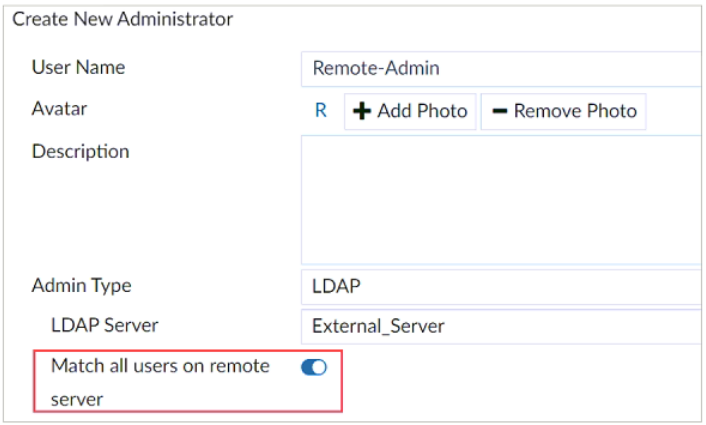Screen dimensions: 706x425
Task: Disable Match all users on remote server toggle
Action: pos(314,367)
